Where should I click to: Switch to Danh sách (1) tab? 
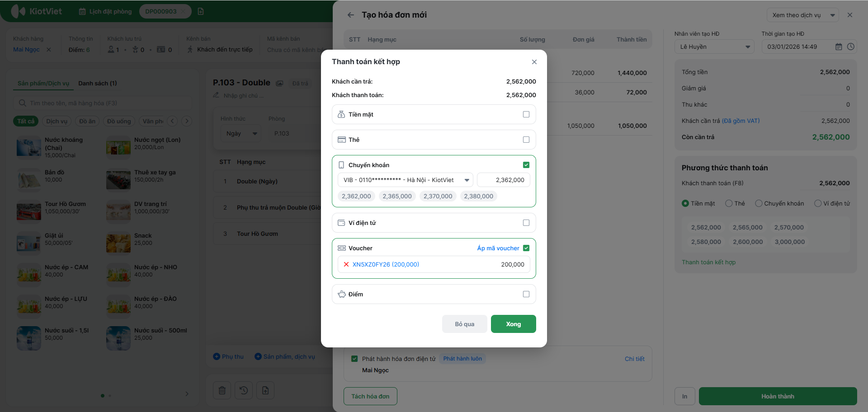(x=98, y=83)
